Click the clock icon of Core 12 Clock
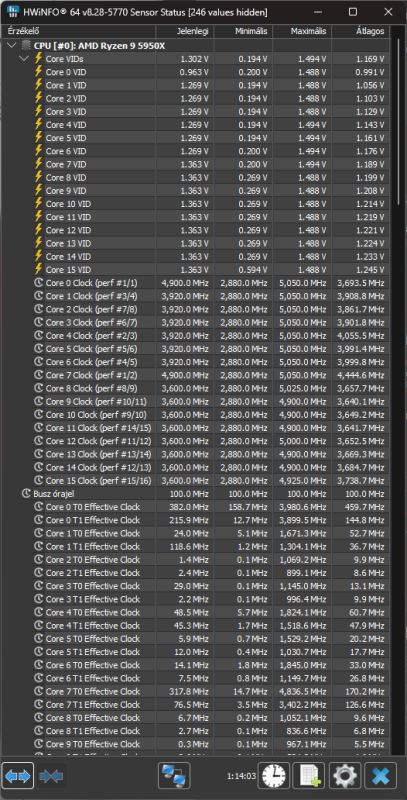The width and height of the screenshot is (407, 800). [38, 441]
